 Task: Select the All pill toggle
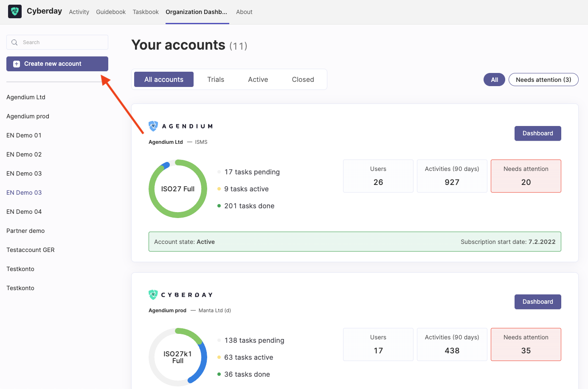[494, 80]
